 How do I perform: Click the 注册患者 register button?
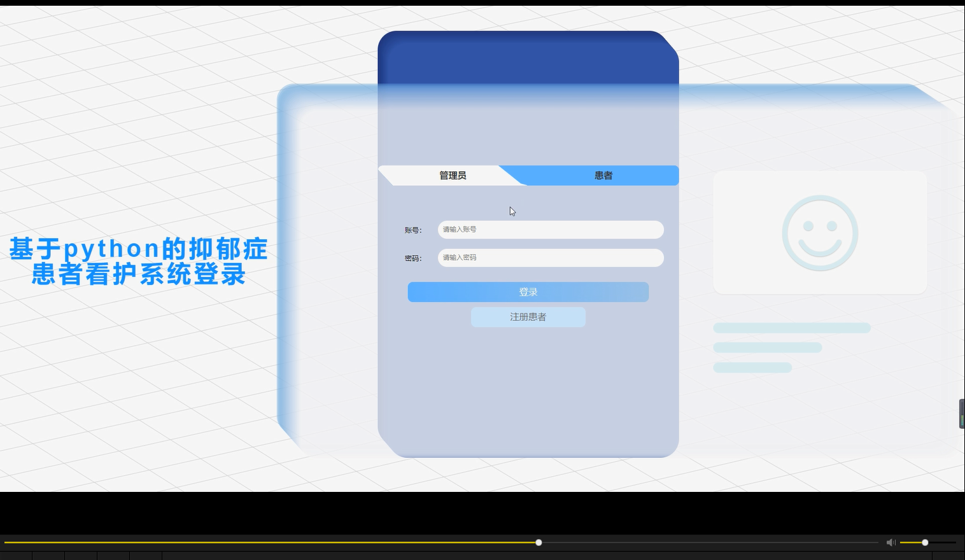[528, 317]
